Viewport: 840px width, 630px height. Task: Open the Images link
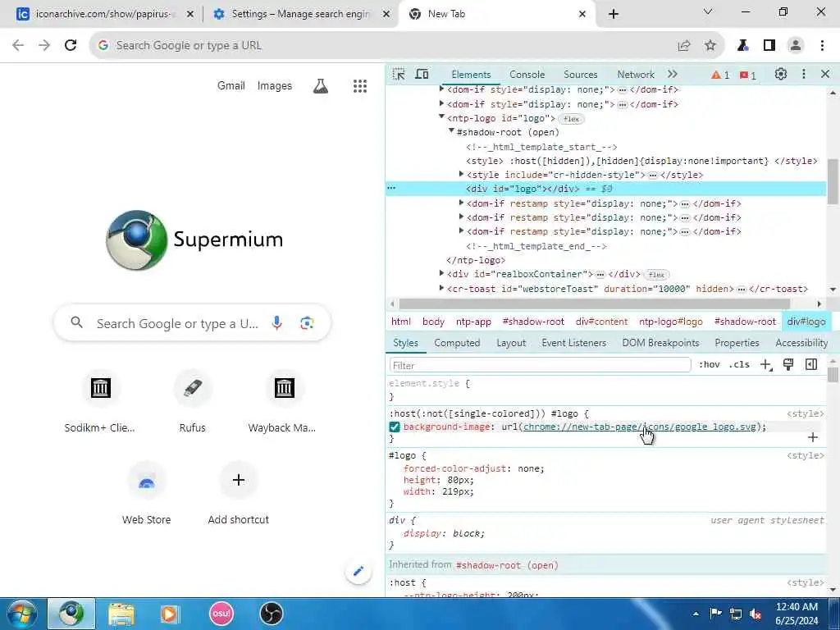274,85
